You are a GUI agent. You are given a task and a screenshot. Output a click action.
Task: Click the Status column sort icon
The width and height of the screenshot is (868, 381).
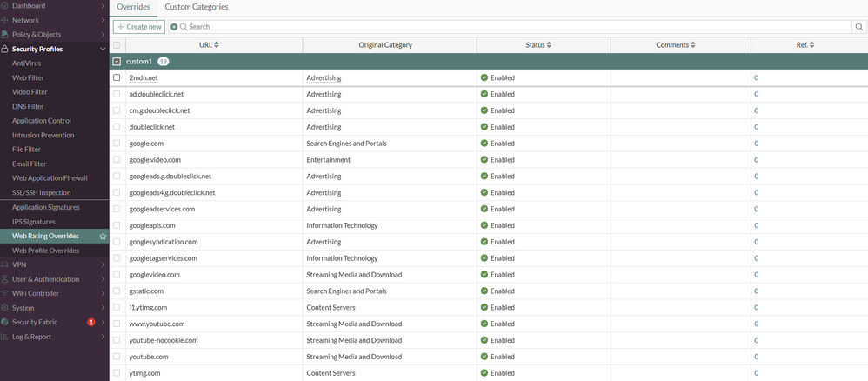[x=550, y=45]
